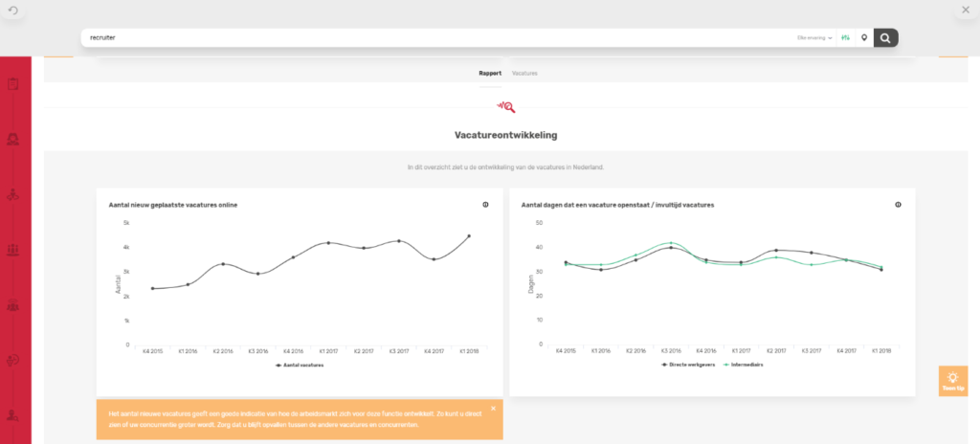Click the 'In dit overzicht ziet u' description text

click(x=505, y=167)
